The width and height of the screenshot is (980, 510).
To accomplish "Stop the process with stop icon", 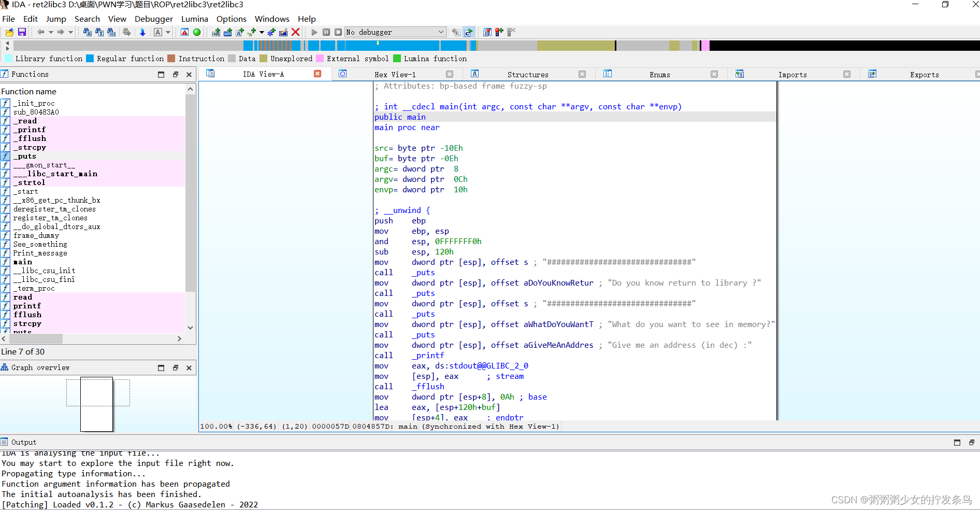I will (338, 32).
